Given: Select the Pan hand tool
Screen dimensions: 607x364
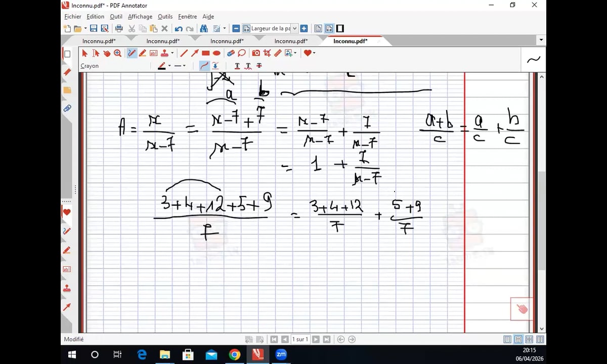Looking at the screenshot, I should coord(107,53).
